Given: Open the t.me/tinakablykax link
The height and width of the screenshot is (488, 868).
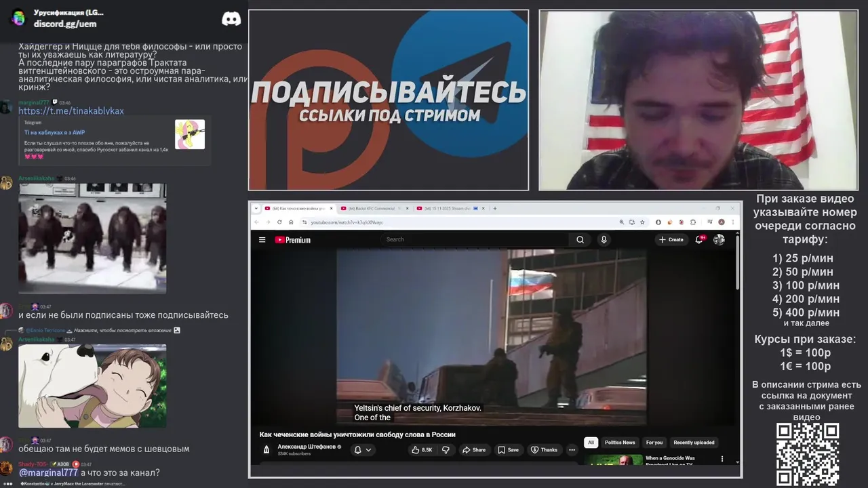Looking at the screenshot, I should pos(71,110).
